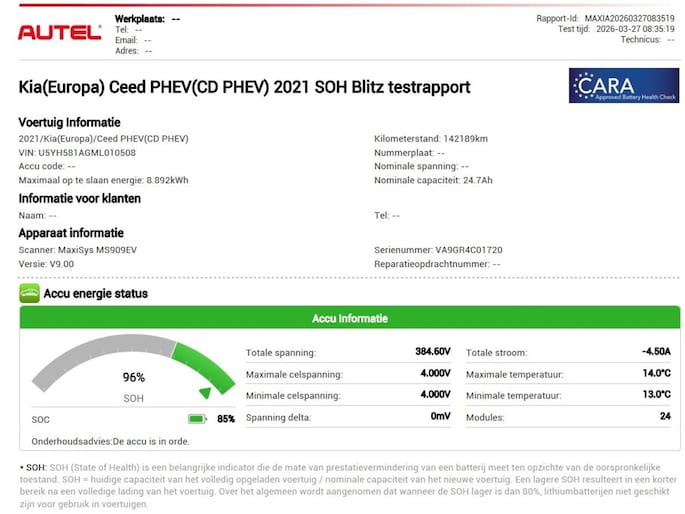Screen dimensions: 685x514
Task: Click the AUTEL logo
Action: click(x=60, y=32)
